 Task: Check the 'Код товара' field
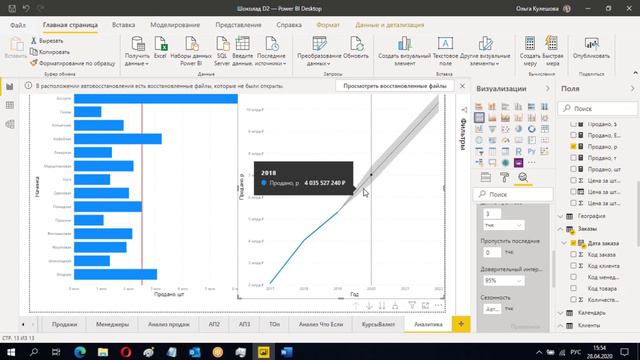(x=573, y=288)
